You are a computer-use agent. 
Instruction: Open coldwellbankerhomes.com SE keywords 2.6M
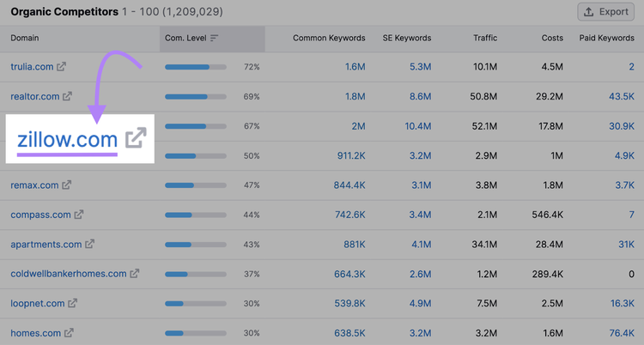421,274
